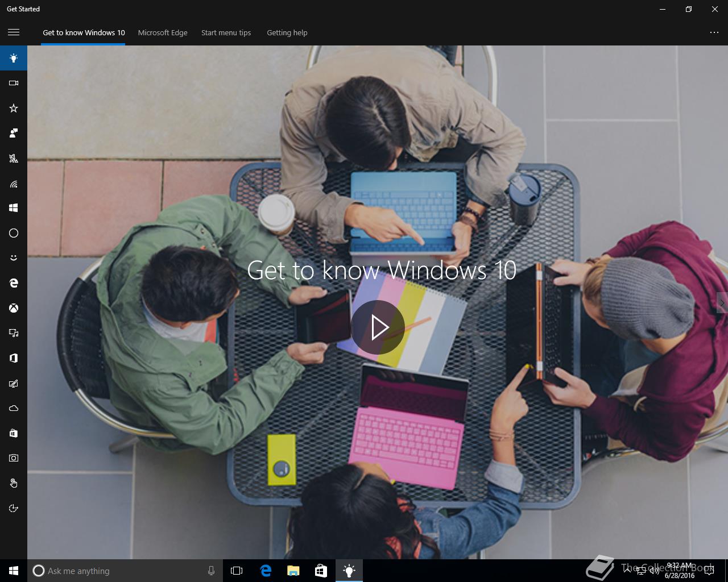728x582 pixels.
Task: Select the touch hand gesture sidebar icon
Action: pyautogui.click(x=14, y=483)
